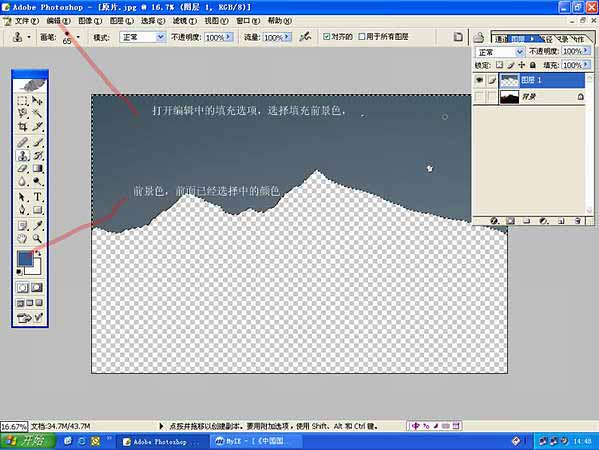Check the 用于所有图层 checkbox
599x450 pixels.
[362, 37]
